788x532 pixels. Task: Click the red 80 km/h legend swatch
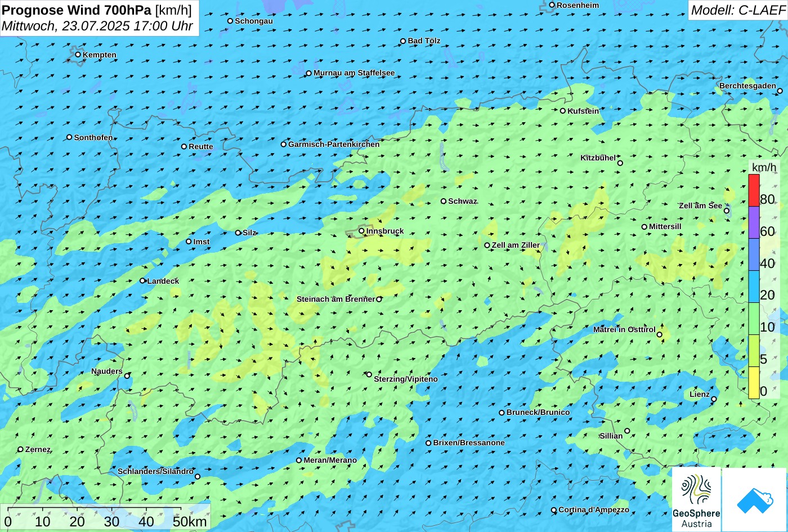click(x=754, y=190)
